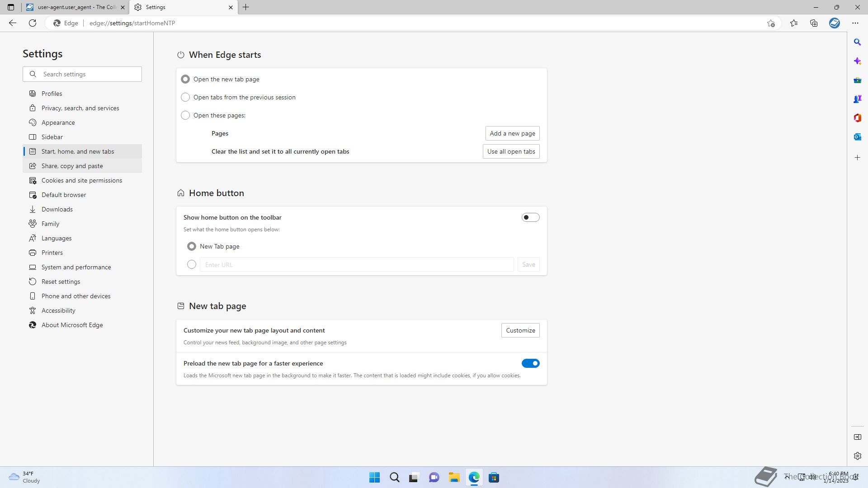Open Share, copy and paste section
This screenshot has height=488, width=868.
tap(82, 166)
